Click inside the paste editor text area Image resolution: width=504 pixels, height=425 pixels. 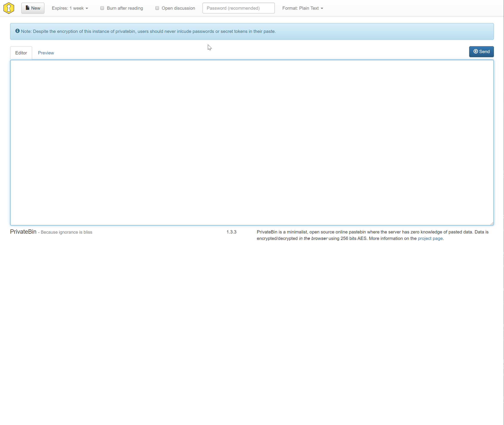point(252,142)
